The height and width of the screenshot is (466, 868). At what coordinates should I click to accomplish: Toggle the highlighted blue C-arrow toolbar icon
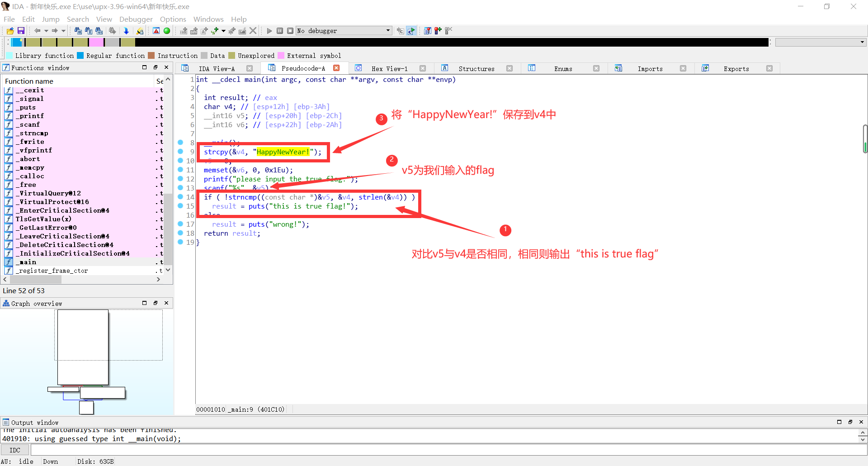[x=411, y=31]
